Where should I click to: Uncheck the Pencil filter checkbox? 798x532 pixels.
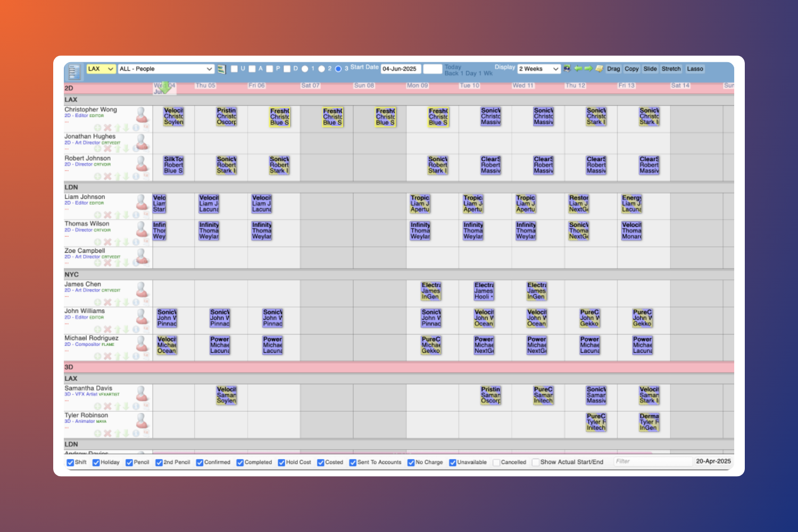pos(129,462)
